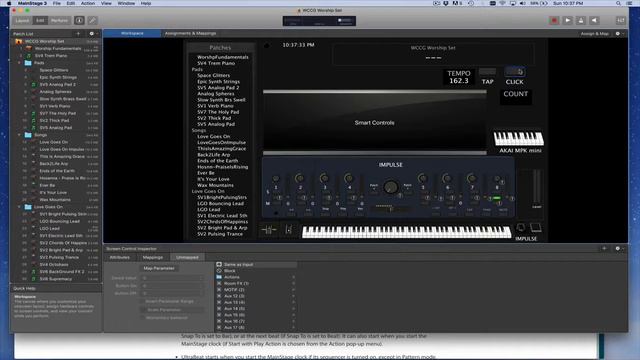Click the COUNT display box
This screenshot has height=360, width=640.
pyautogui.click(x=516, y=97)
